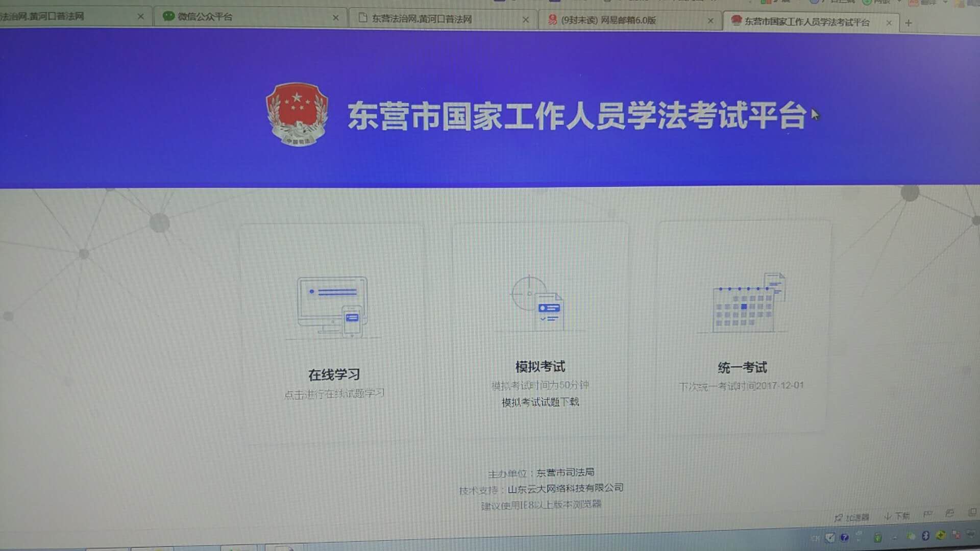Screen dimensions: 980x551
Task: Click the 东营市国家工作人员学法考试平台 page title
Action: click(x=577, y=116)
